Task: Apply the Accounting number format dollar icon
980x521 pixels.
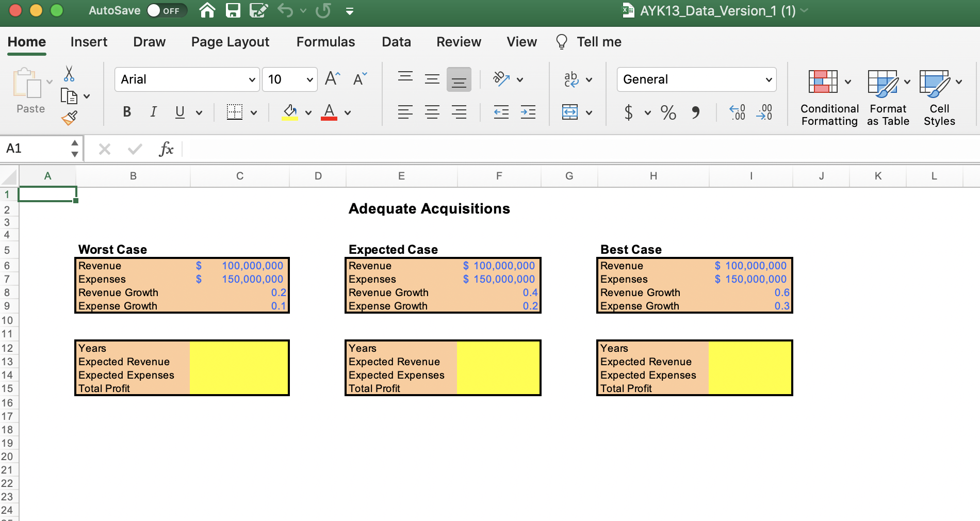Action: click(629, 112)
